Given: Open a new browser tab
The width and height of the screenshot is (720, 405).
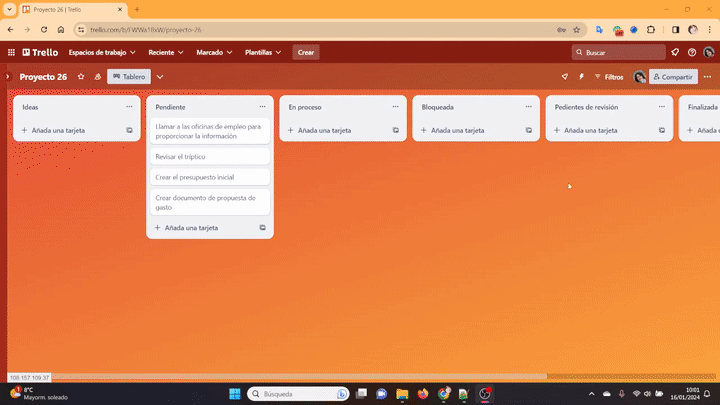Looking at the screenshot, I should click(137, 9).
